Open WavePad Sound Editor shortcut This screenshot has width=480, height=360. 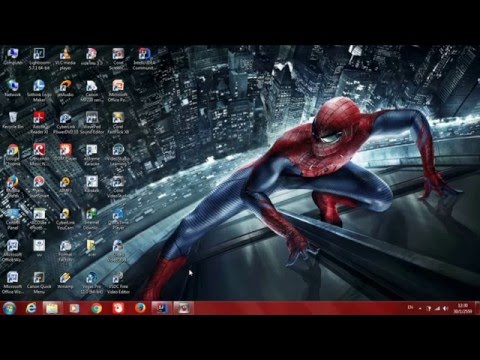pyautogui.click(x=92, y=123)
